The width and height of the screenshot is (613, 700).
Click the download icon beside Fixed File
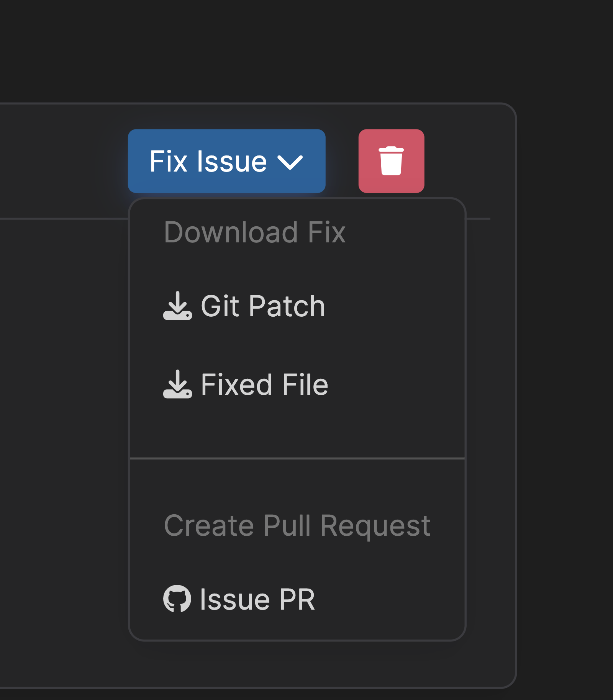coord(177,384)
